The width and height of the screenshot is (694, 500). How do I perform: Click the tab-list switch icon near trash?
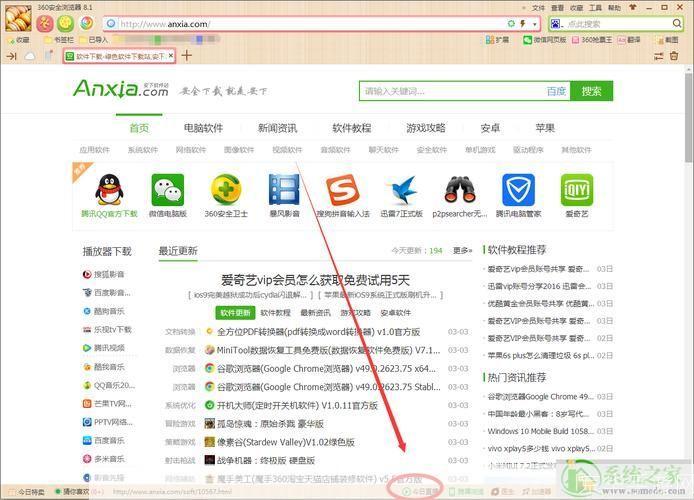[659, 56]
